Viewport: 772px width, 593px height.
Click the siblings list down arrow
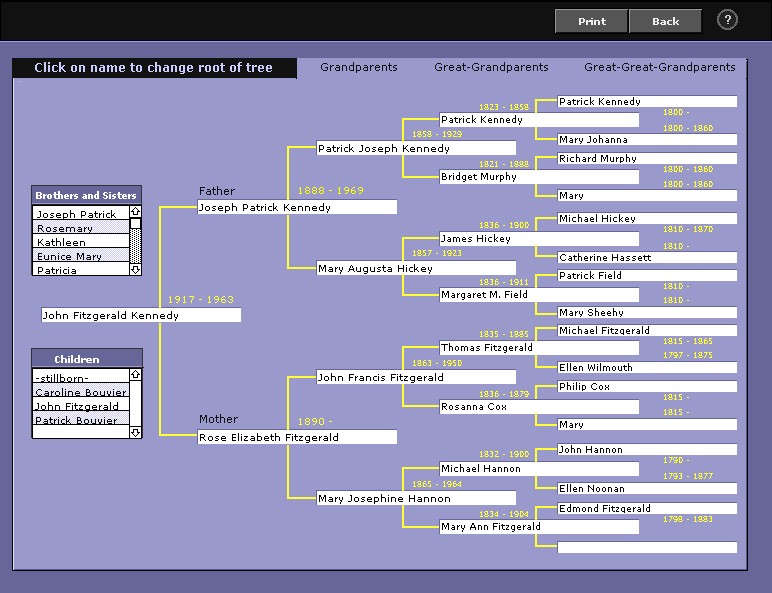tap(135, 269)
